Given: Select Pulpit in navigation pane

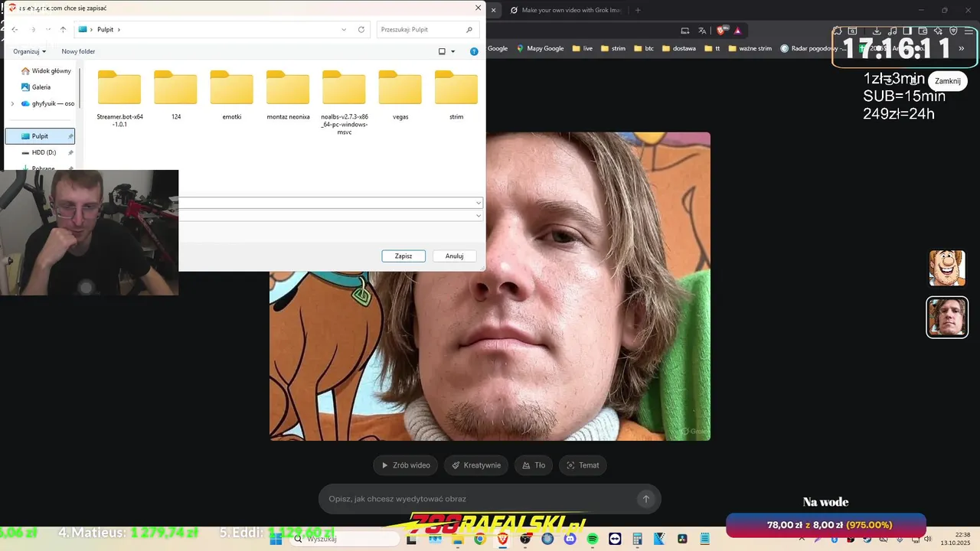Looking at the screenshot, I should click(40, 136).
